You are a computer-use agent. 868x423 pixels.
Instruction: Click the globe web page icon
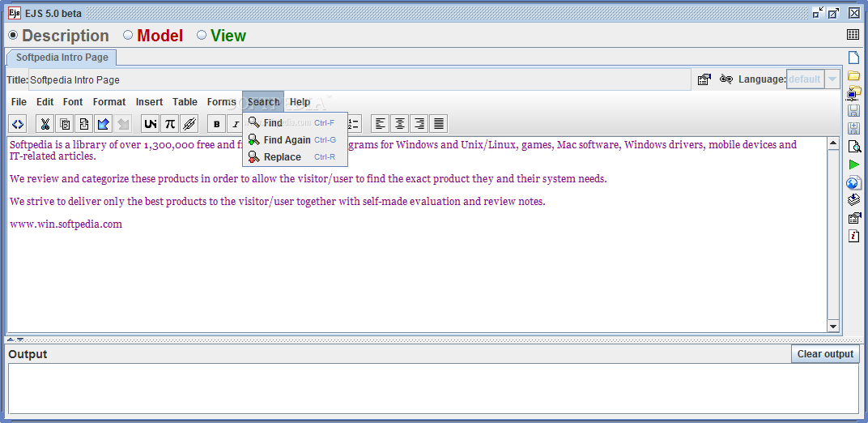[x=854, y=182]
